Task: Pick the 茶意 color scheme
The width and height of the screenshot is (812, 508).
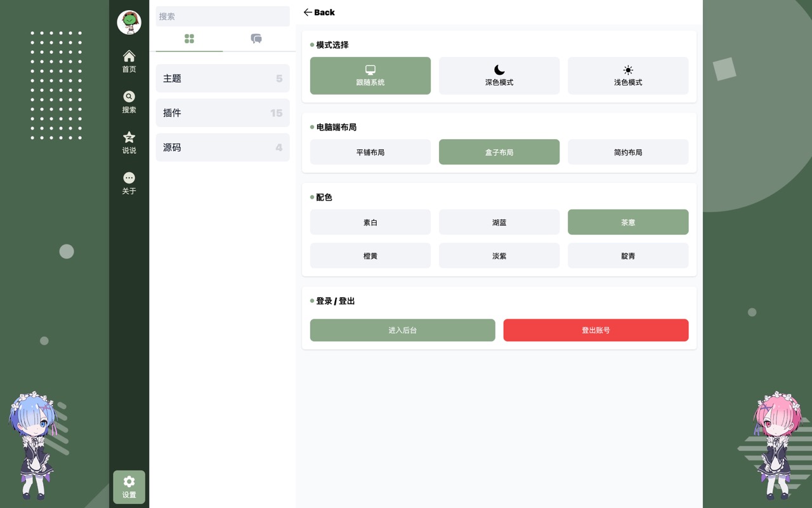Action: point(628,222)
